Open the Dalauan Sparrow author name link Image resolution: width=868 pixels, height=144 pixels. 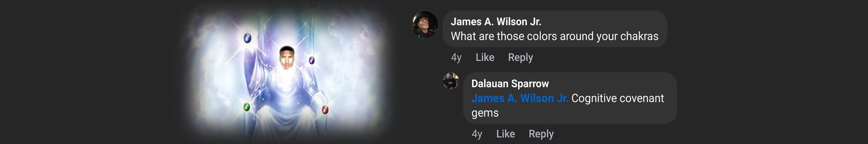(510, 84)
